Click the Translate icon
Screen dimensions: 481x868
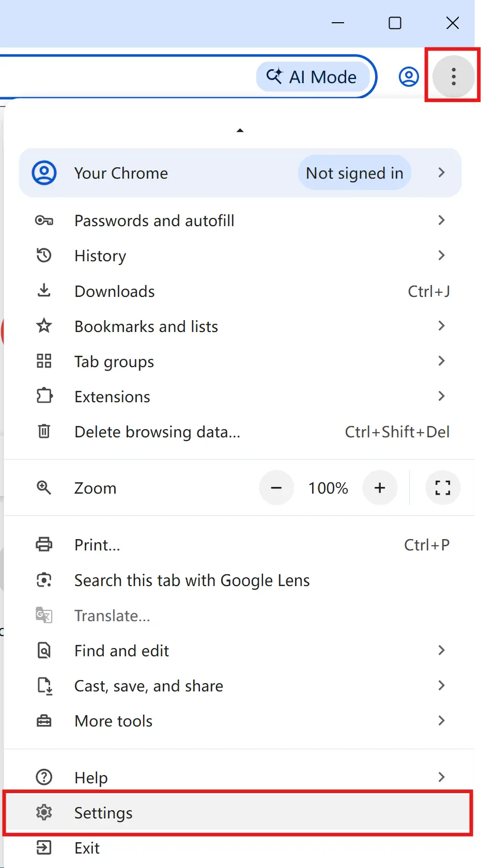point(44,615)
